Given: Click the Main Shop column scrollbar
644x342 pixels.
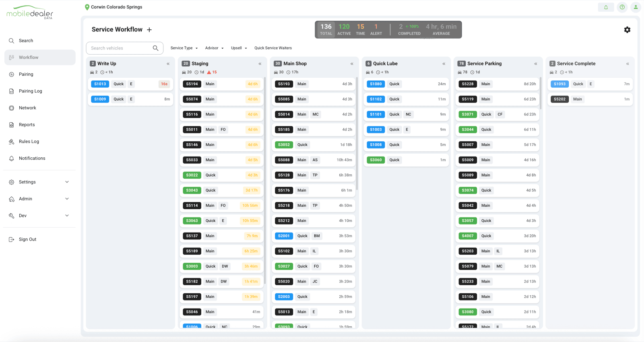Looking at the screenshot, I should click(x=357, y=134).
